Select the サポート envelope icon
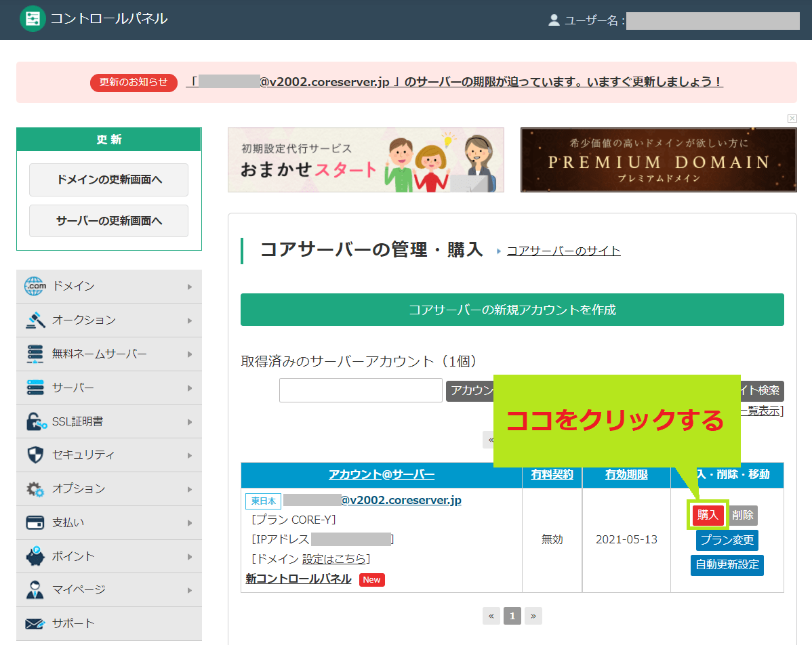This screenshot has height=645, width=812. click(x=31, y=623)
